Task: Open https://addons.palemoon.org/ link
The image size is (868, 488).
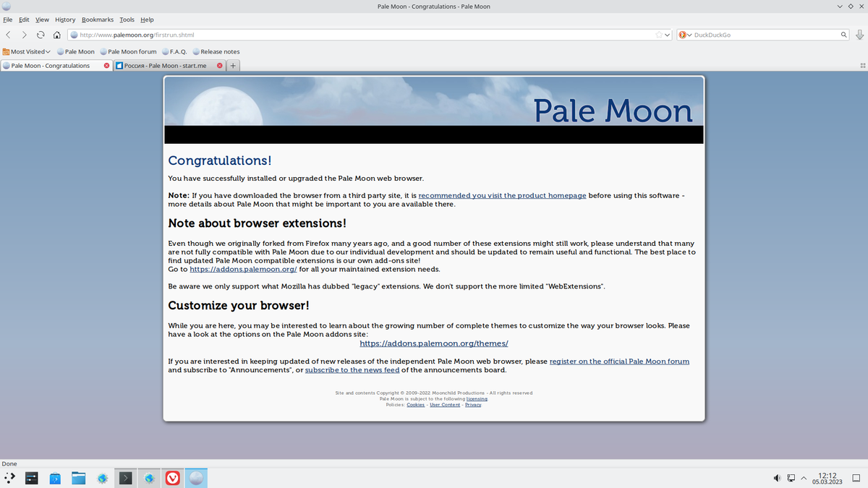Action: point(243,269)
